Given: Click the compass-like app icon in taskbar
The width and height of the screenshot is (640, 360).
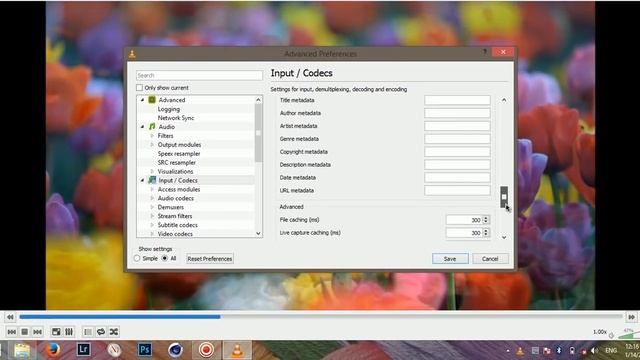Looking at the screenshot, I should point(114,350).
